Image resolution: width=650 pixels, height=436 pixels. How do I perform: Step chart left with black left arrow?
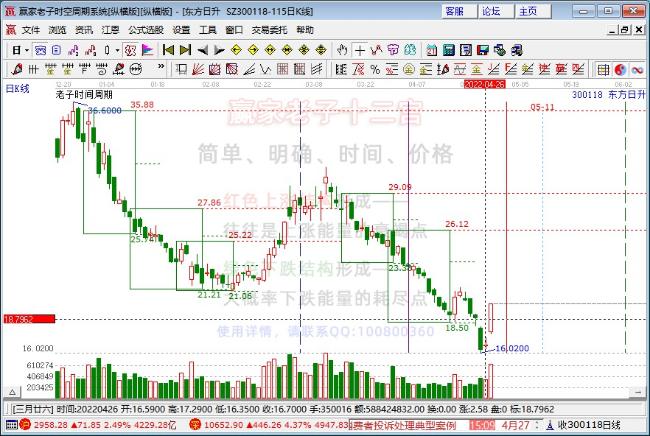[203, 50]
